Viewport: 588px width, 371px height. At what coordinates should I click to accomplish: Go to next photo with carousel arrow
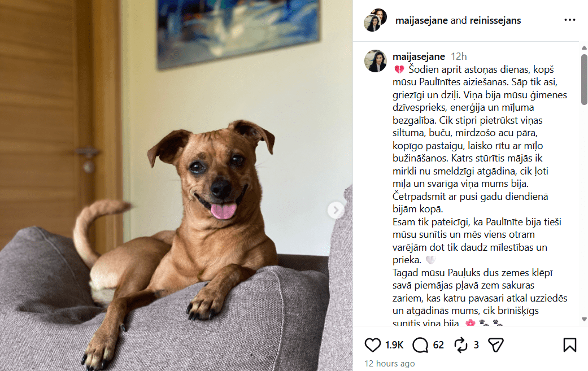pyautogui.click(x=336, y=210)
